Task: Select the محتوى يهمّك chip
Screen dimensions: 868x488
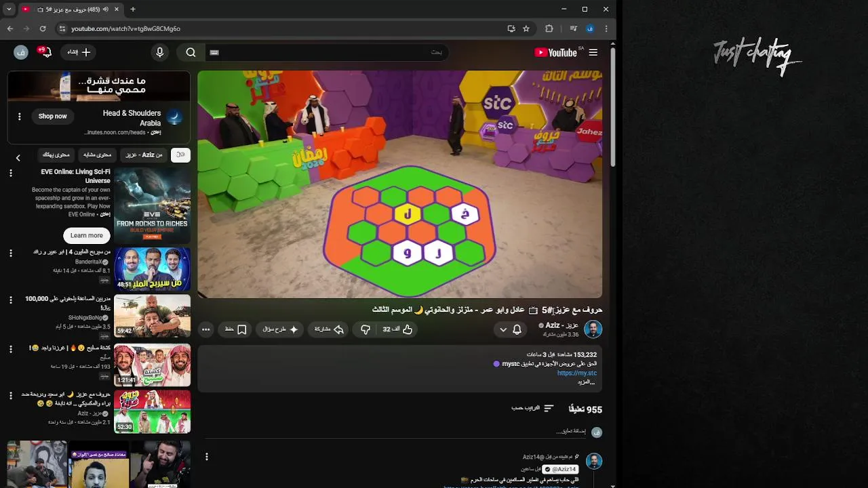Action: pos(56,155)
